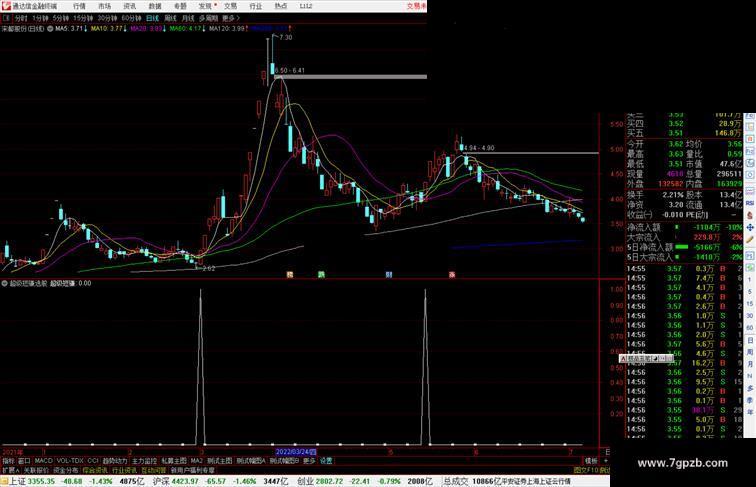Viewport: 756px width, 487px height.
Task: Select the 60 minute sidebar shortcut
Action: point(750,328)
